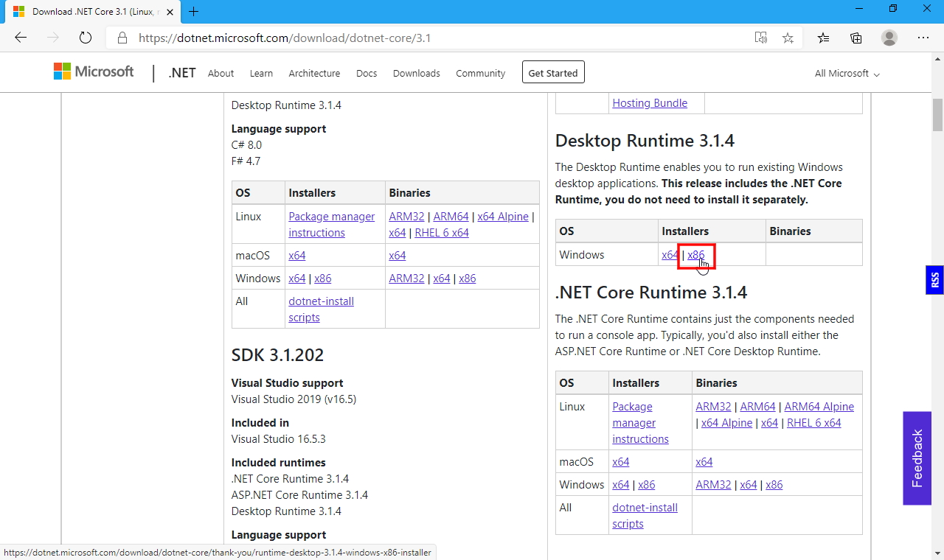Open the Architecture navigation item

tap(314, 74)
